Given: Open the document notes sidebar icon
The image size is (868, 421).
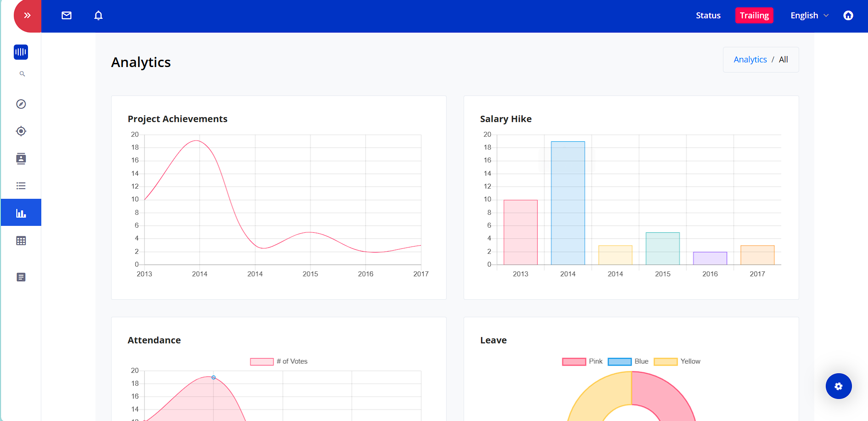Looking at the screenshot, I should point(21,277).
